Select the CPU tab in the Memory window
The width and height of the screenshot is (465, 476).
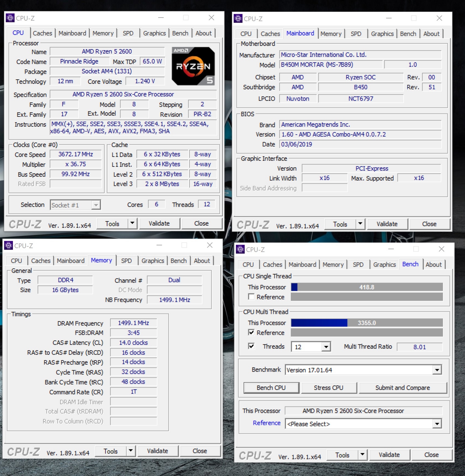point(16,261)
